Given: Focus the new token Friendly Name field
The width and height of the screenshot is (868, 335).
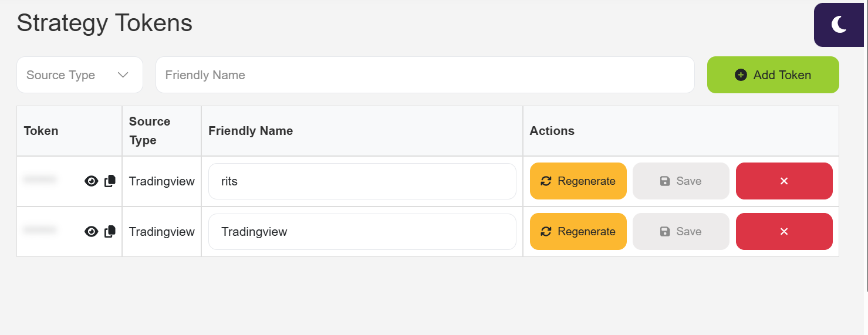Looking at the screenshot, I should coord(425,75).
